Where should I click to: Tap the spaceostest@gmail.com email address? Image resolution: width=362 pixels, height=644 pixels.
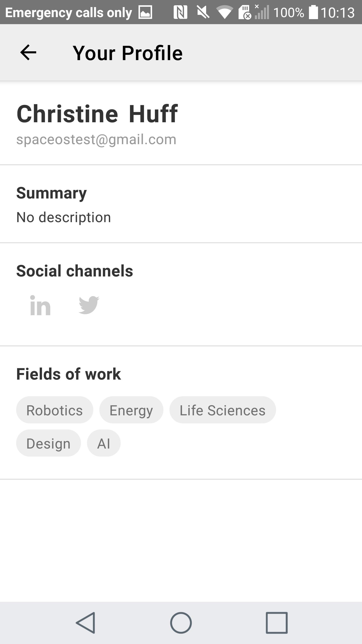pyautogui.click(x=96, y=139)
